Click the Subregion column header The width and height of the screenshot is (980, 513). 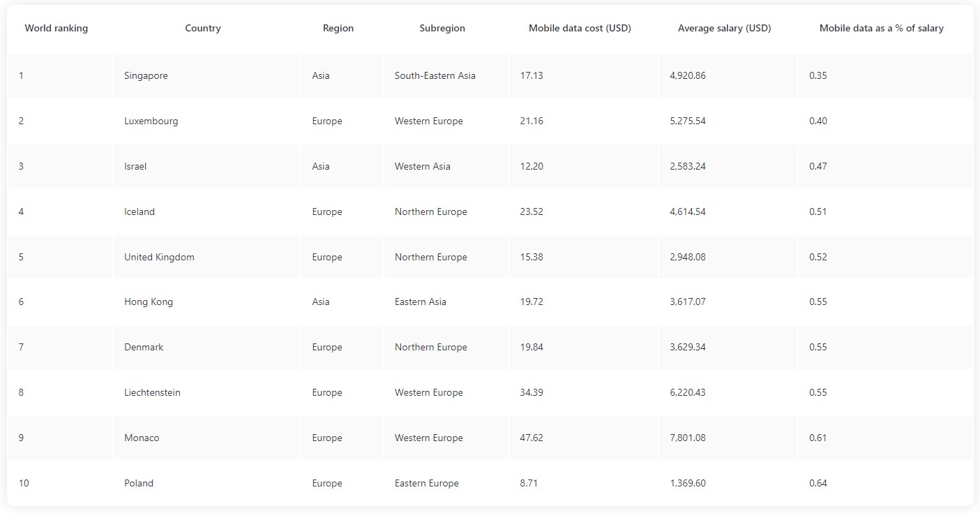click(442, 29)
